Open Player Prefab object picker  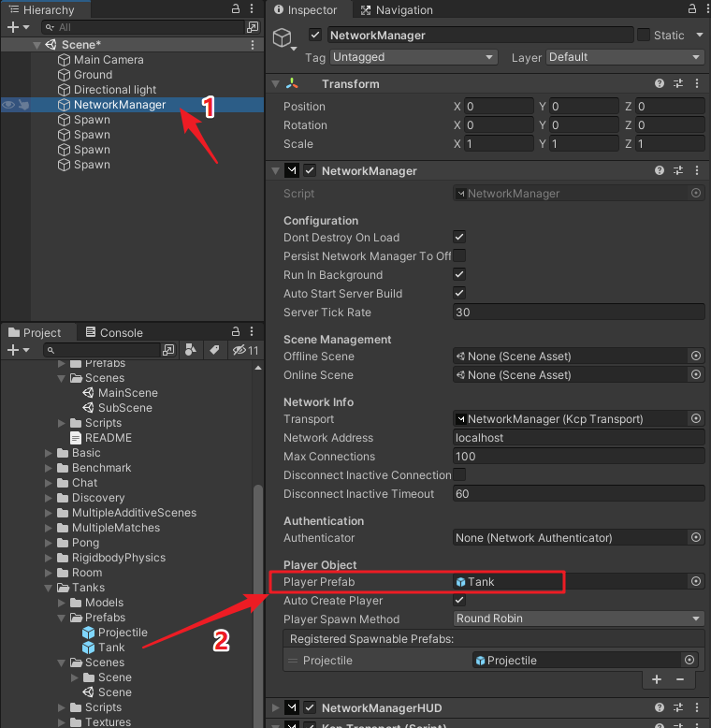coord(696,582)
